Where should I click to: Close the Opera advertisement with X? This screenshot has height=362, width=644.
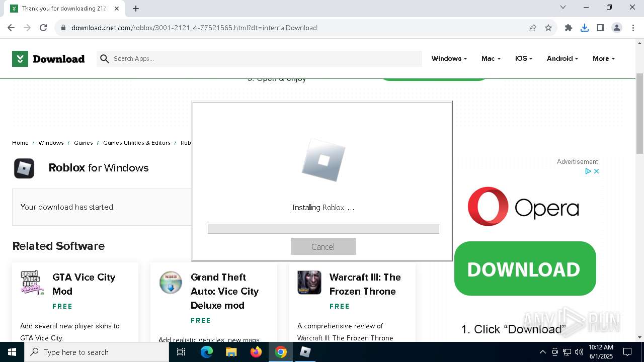596,171
